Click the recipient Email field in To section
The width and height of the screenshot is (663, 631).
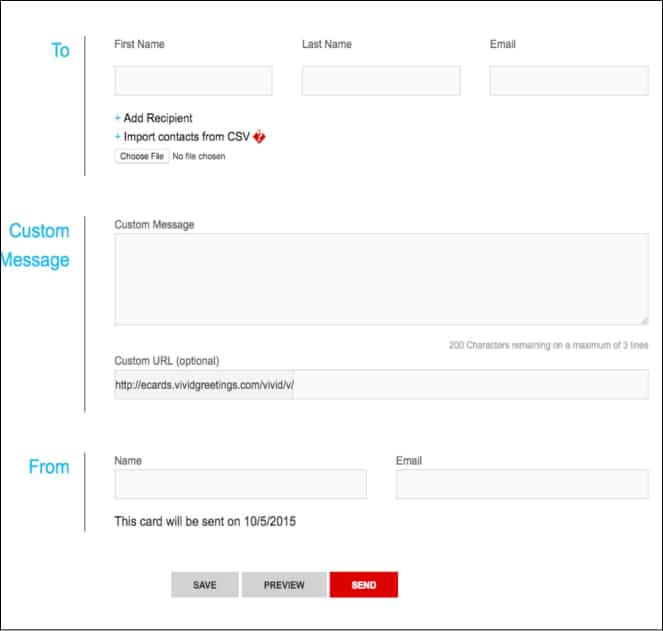click(568, 81)
